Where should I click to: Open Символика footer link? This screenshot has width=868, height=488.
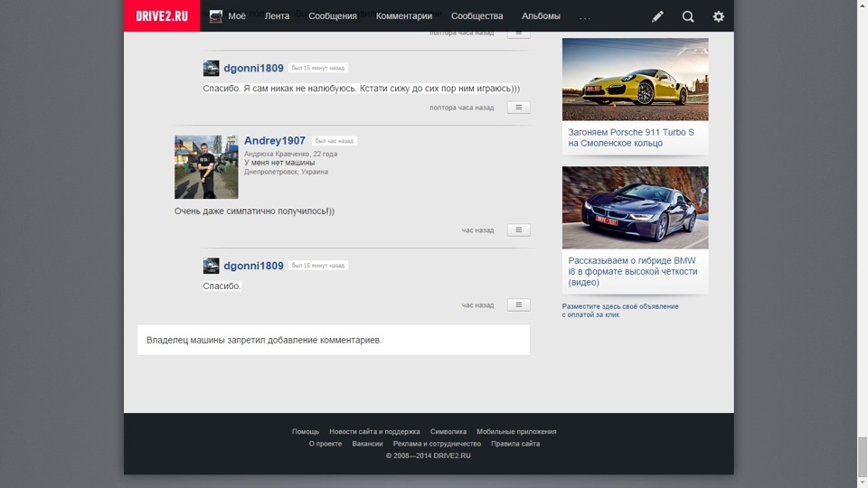pos(448,432)
